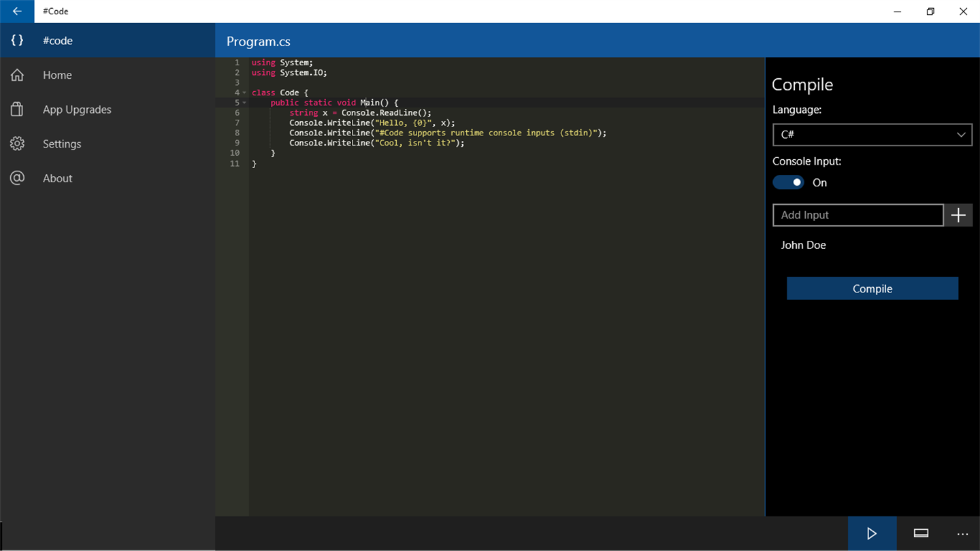Collapse the class Code fold arrow
980x551 pixels.
tap(244, 93)
